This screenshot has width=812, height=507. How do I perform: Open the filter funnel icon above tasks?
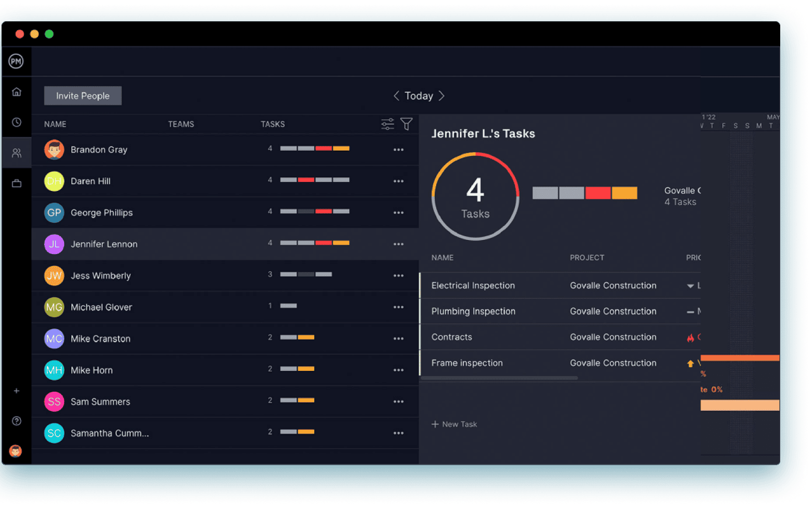pyautogui.click(x=407, y=124)
